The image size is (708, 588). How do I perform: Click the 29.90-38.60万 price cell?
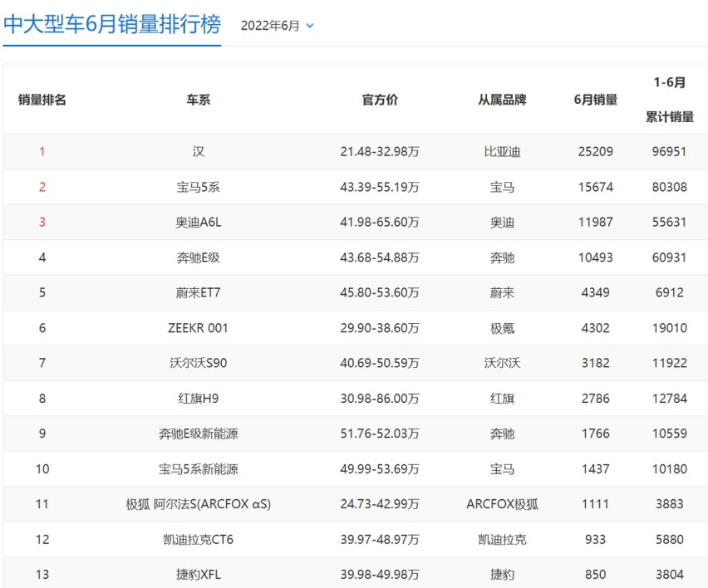(380, 327)
